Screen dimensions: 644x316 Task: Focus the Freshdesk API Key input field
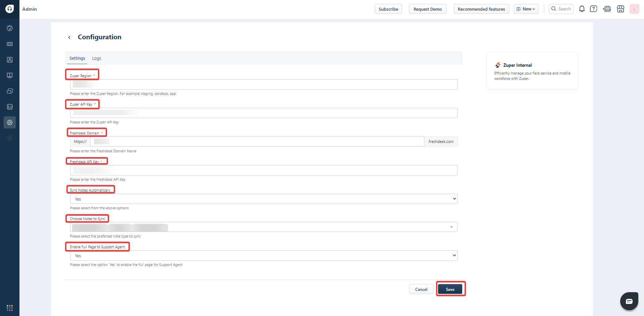pos(264,170)
